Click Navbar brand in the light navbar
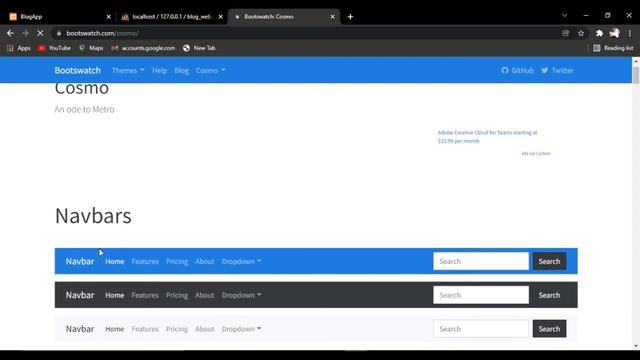Screen dimensions: 640x360 pos(80,329)
